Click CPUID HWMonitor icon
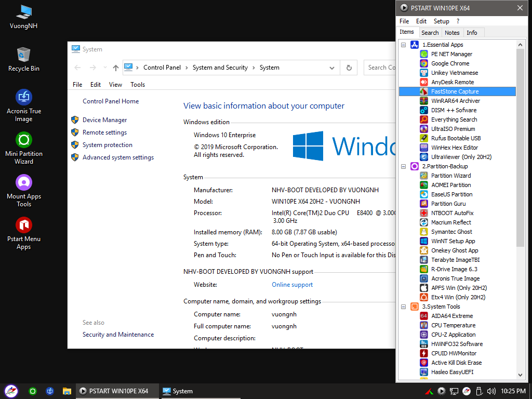This screenshot has width=532, height=399. tap(424, 353)
